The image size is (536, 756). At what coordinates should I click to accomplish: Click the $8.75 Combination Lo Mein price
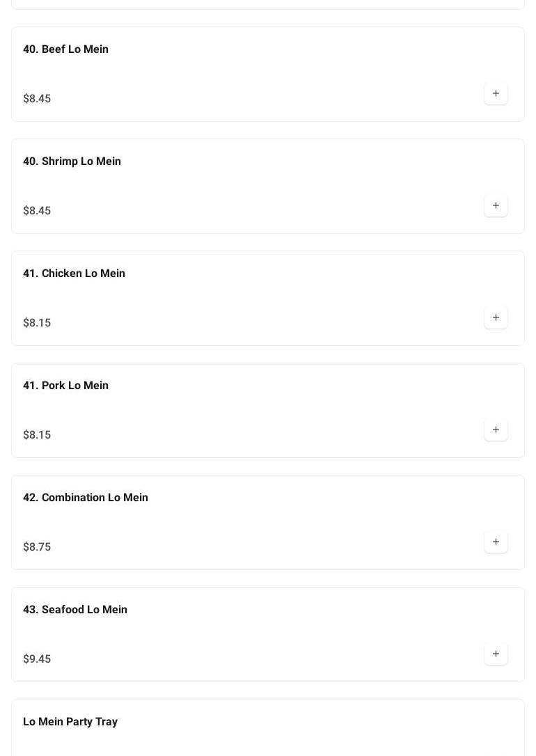click(x=37, y=547)
